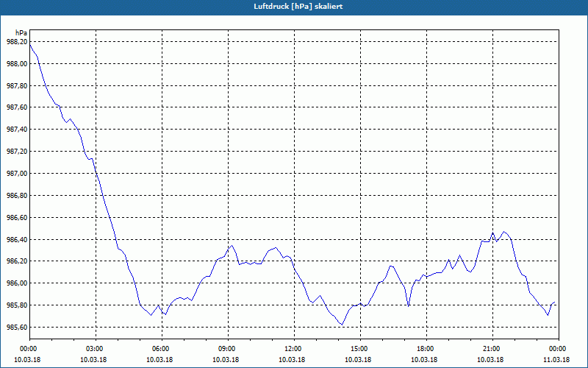Click the y-axis value 988,20
588x368 pixels.
(x=17, y=42)
